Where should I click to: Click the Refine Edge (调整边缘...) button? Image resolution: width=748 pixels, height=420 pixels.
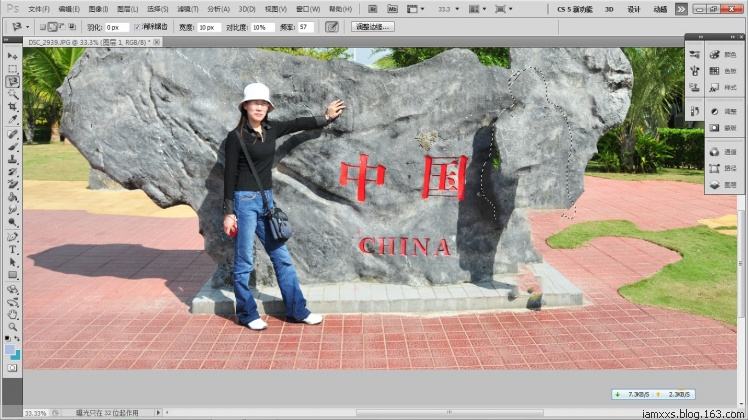[373, 27]
